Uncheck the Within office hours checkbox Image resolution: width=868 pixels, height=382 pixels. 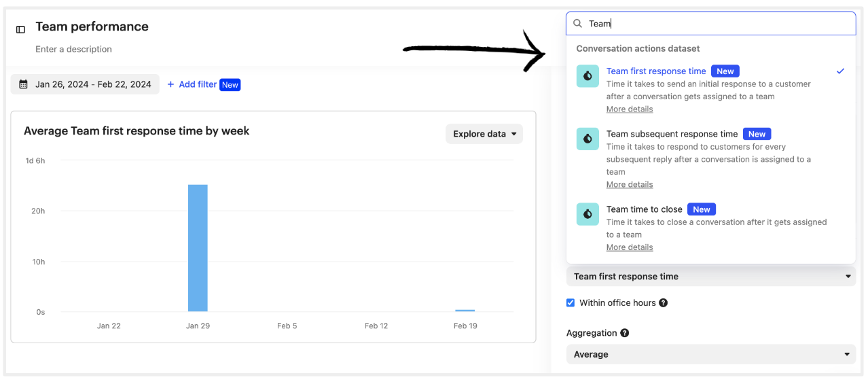point(571,302)
